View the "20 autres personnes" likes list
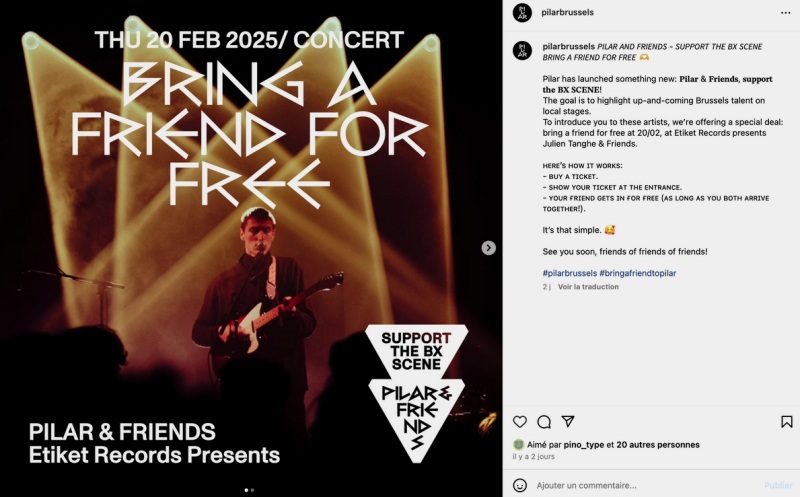800x497 pixels. 658,445
